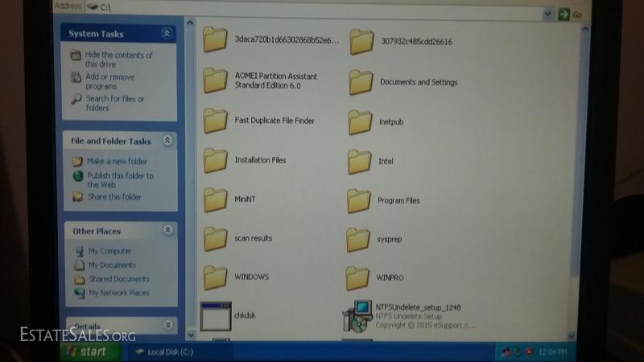Click 'Hide the contents of this drive'
The height and width of the screenshot is (362, 644).
click(x=118, y=60)
